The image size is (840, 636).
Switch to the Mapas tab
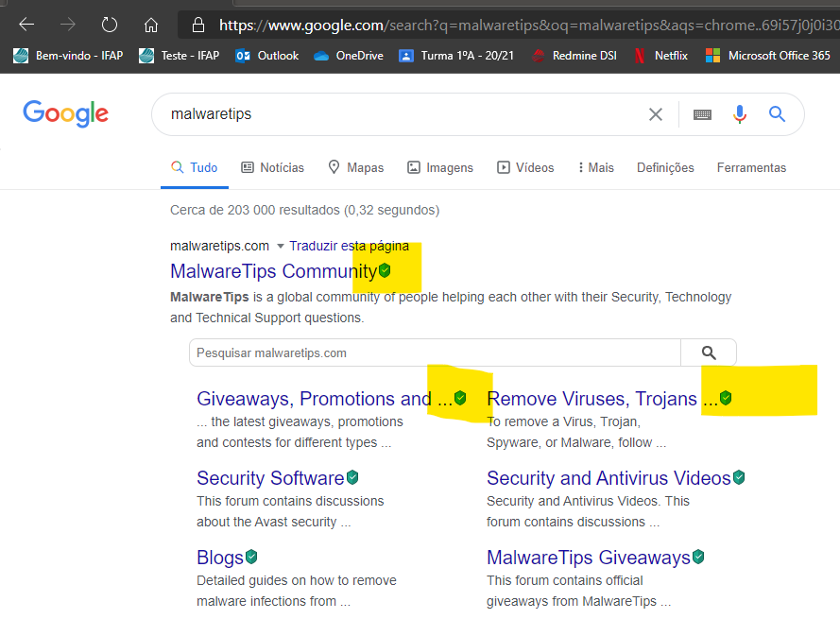(355, 167)
